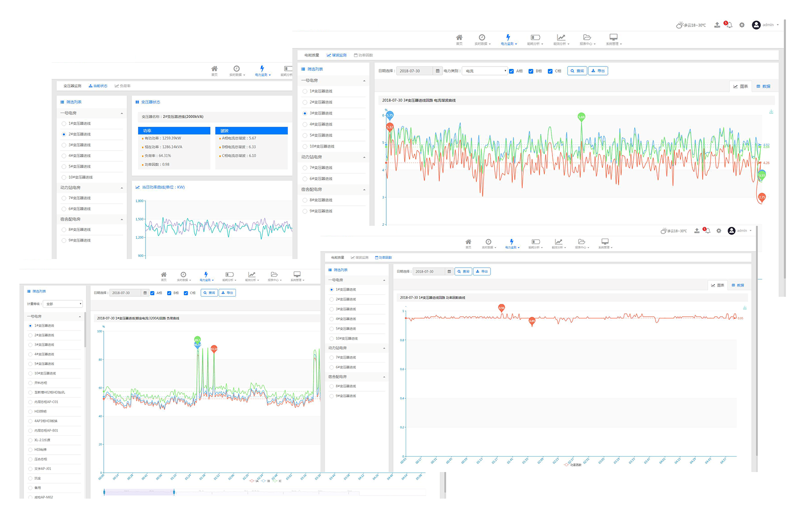Open calendar picker in 负荷曲线 window date field
The height and width of the screenshot is (516, 812).
[145, 293]
